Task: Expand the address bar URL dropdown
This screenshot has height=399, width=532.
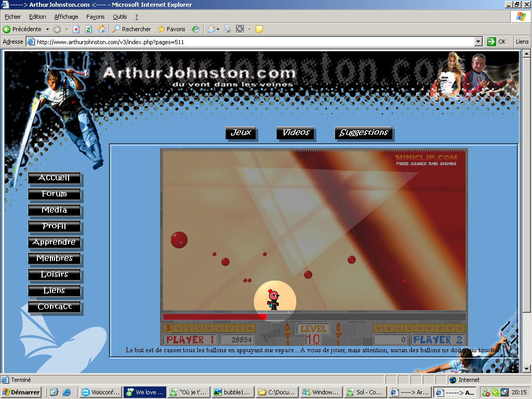Action: [x=478, y=42]
